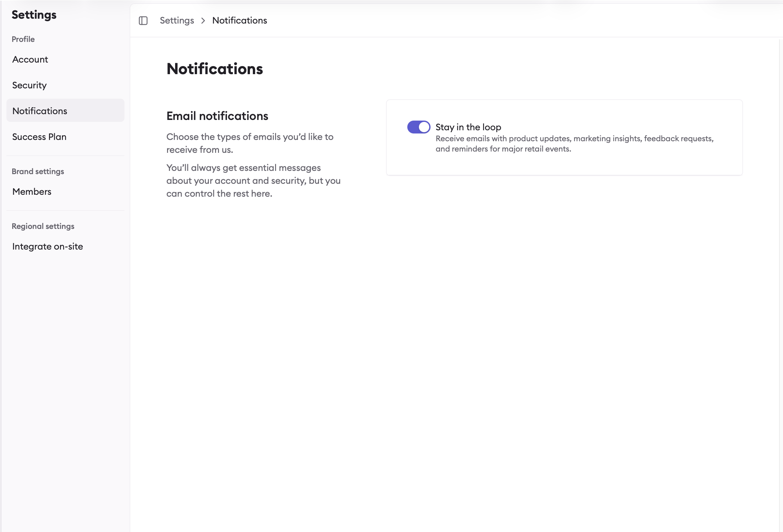The width and height of the screenshot is (783, 532).
Task: Open the Account settings page
Action: click(30, 59)
